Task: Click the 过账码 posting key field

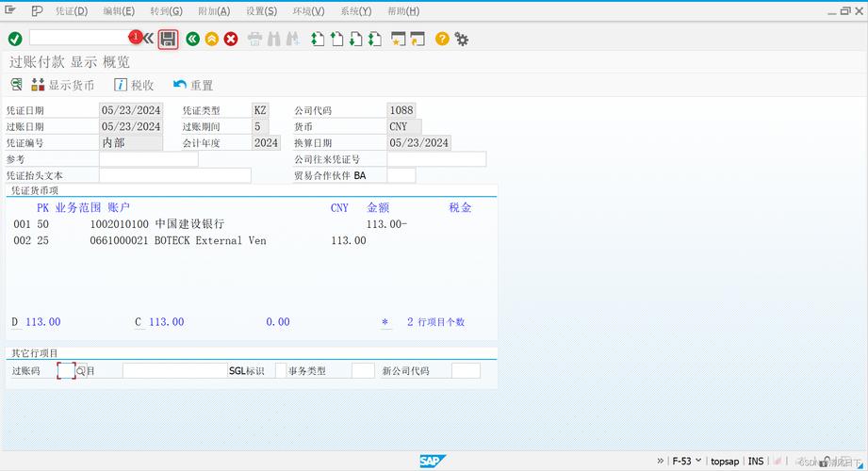Action: [66, 370]
